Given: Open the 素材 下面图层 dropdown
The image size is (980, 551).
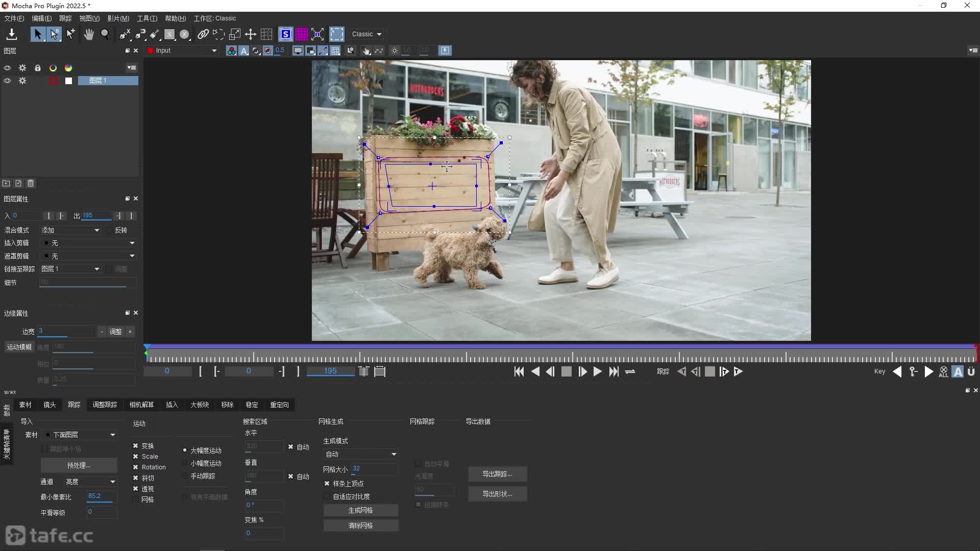Looking at the screenshot, I should tap(80, 435).
